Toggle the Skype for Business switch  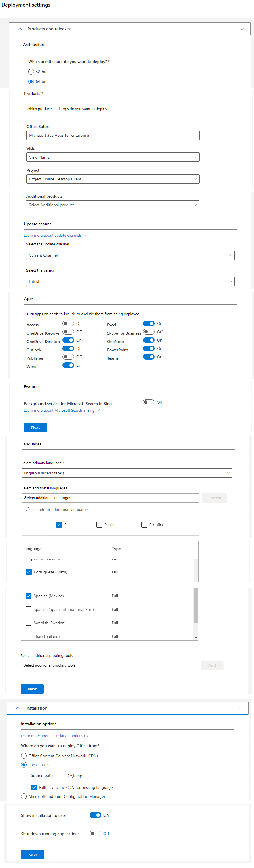(x=149, y=332)
